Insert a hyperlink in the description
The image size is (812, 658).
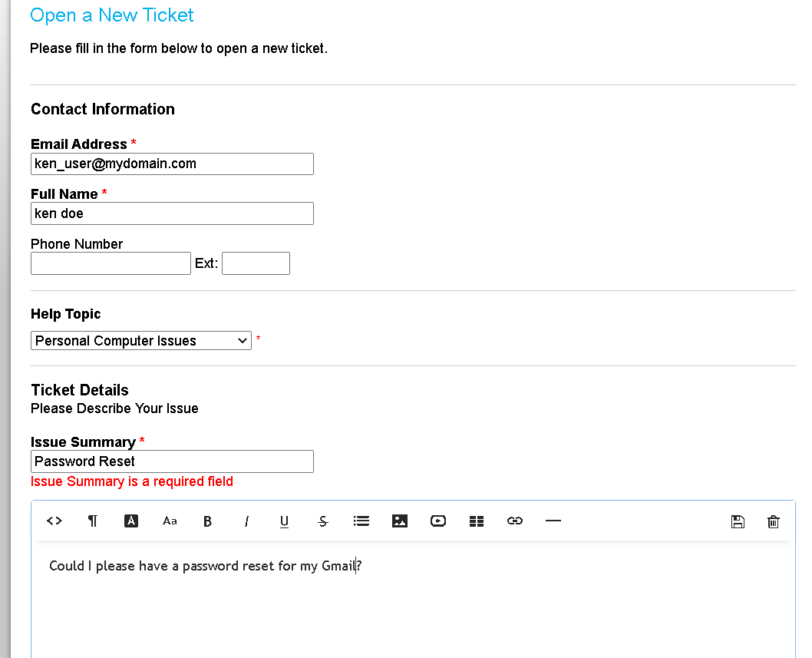tap(515, 521)
